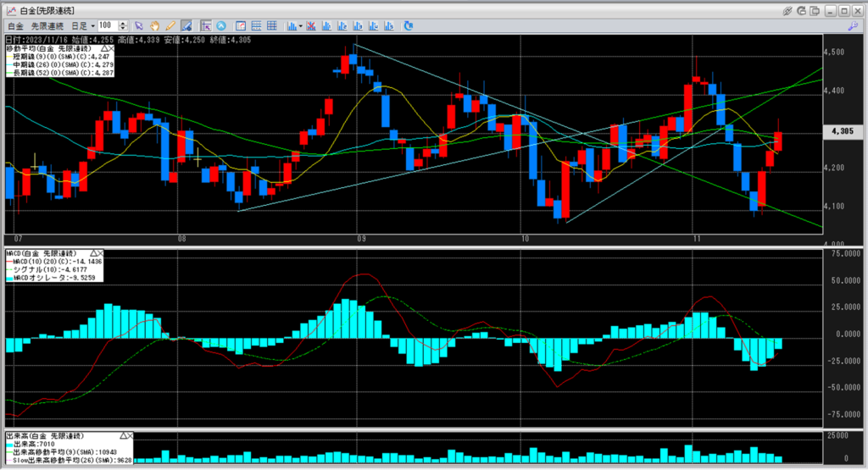Increase the bar count with the up stepper
868x470 pixels.
click(x=124, y=23)
